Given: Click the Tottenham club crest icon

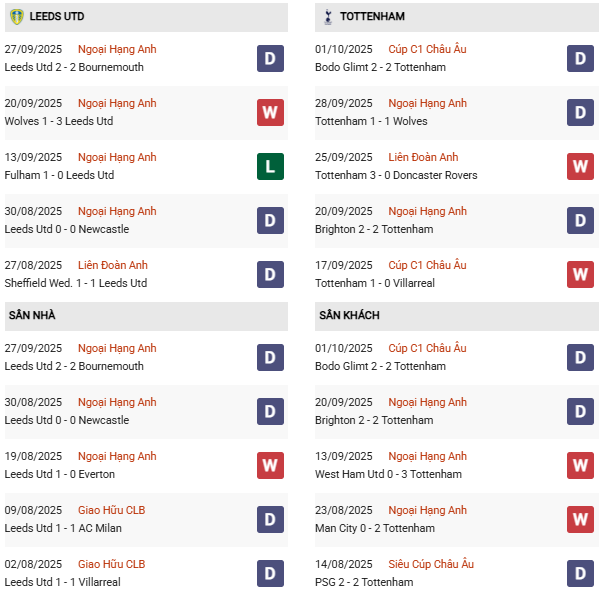Looking at the screenshot, I should 327,17.
